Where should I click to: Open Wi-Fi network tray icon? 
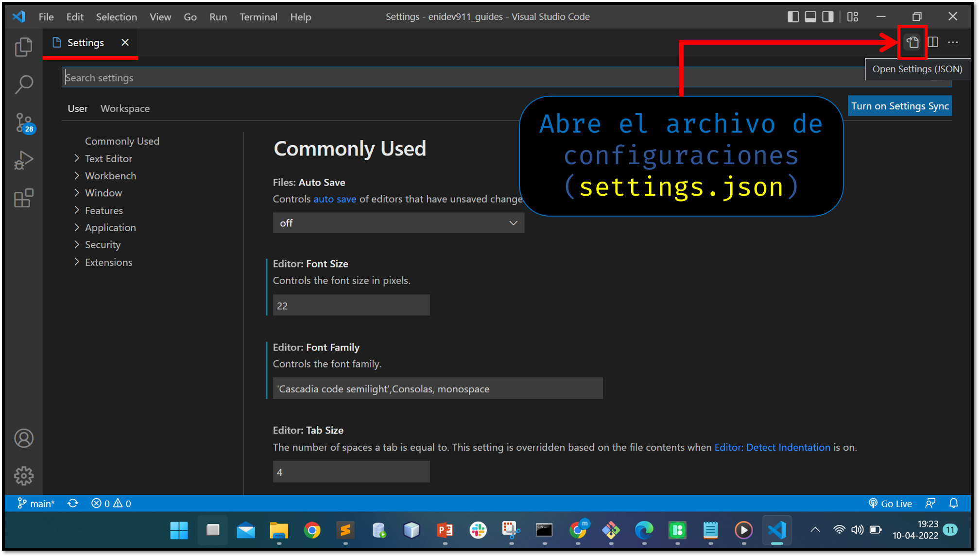pos(839,530)
